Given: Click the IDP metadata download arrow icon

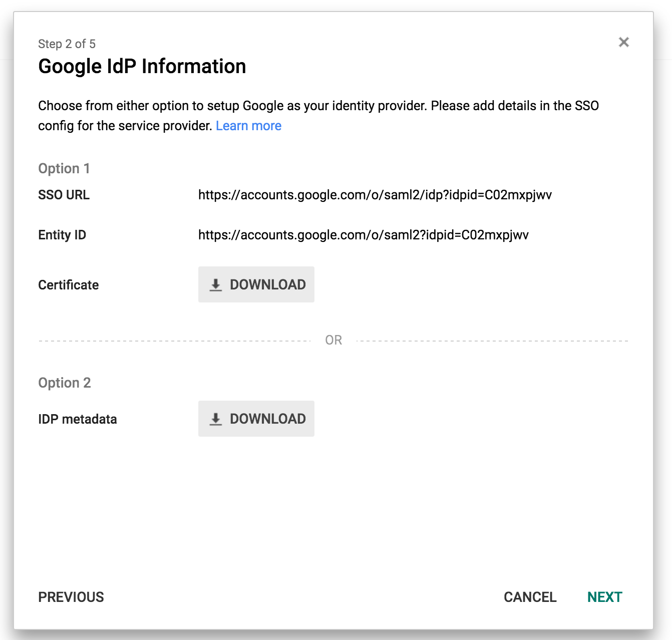Looking at the screenshot, I should click(216, 419).
